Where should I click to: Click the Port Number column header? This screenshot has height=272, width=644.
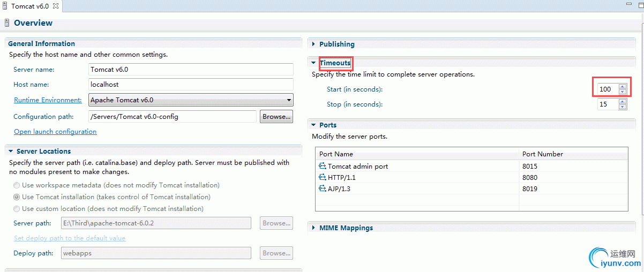573,154
